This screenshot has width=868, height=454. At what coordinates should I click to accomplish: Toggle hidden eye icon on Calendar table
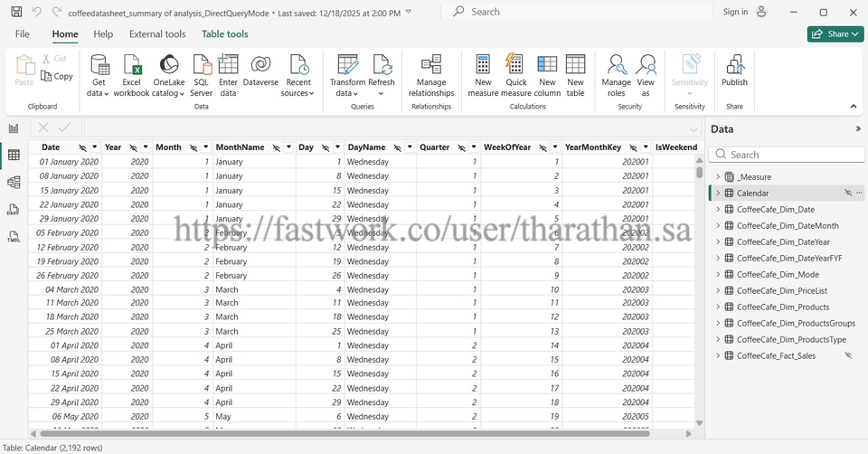[848, 194]
